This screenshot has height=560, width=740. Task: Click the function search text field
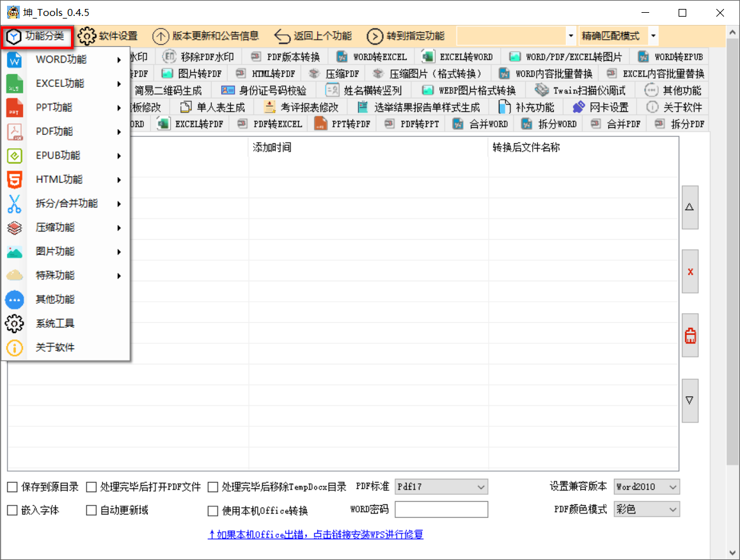click(x=512, y=36)
